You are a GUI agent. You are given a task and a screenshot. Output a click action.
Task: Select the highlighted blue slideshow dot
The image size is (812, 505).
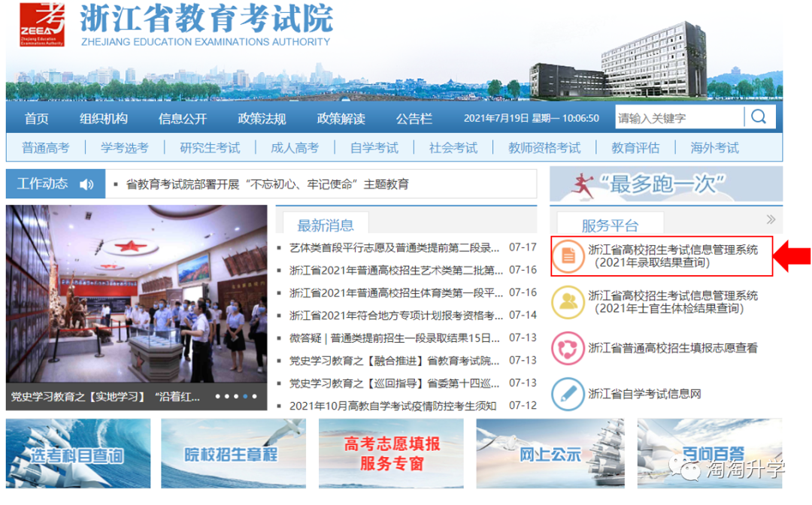tap(245, 397)
